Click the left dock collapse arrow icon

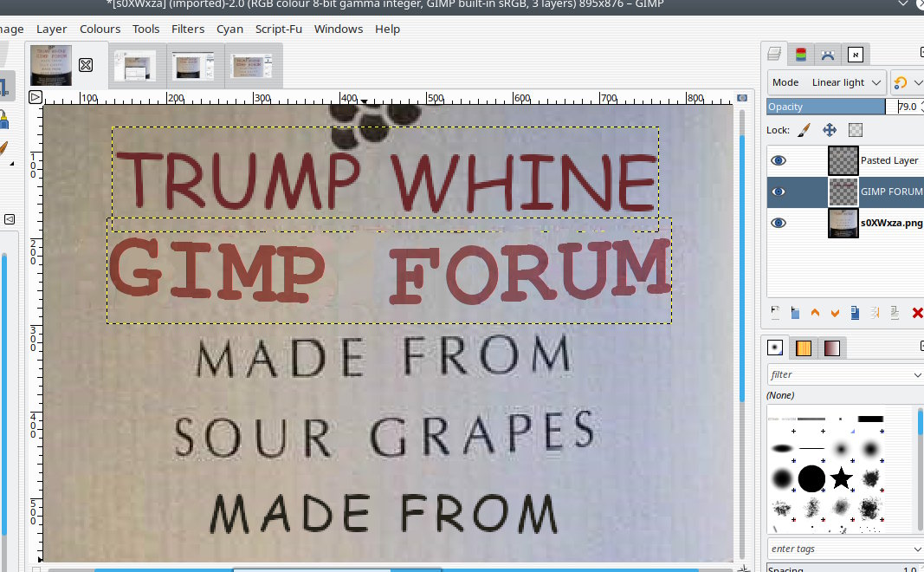[x=10, y=219]
